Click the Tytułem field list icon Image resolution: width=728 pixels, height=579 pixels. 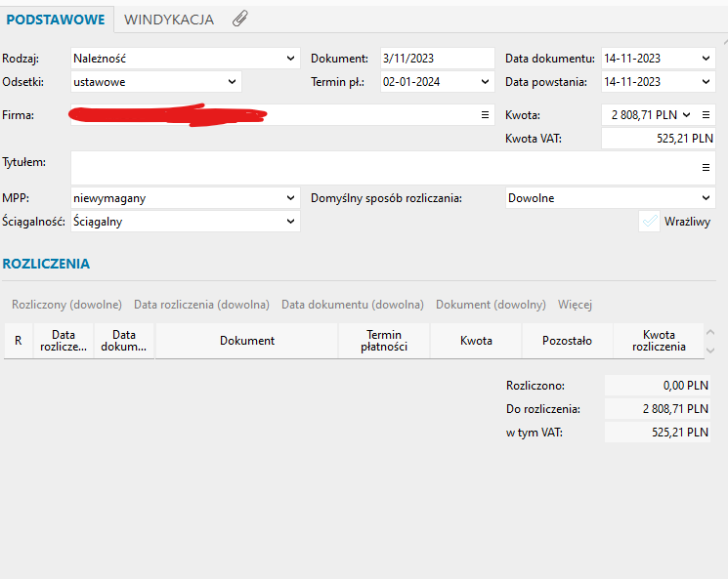coord(707,168)
